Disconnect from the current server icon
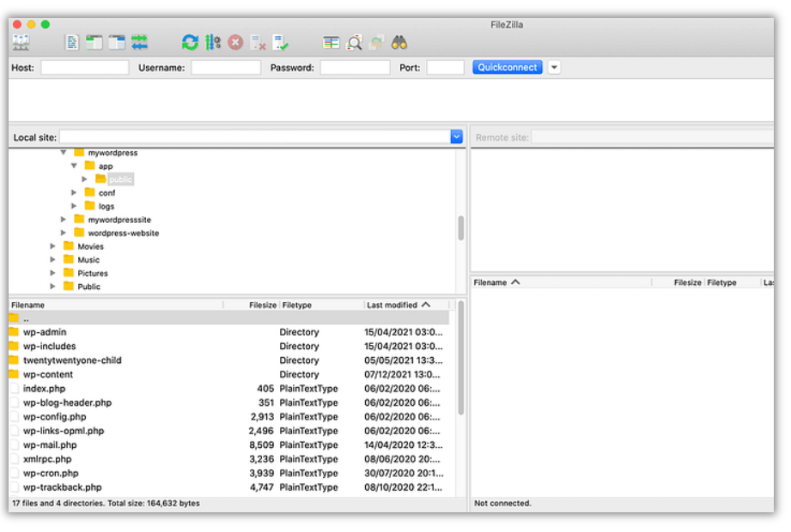Screen dimensions: 791x532 [258, 42]
